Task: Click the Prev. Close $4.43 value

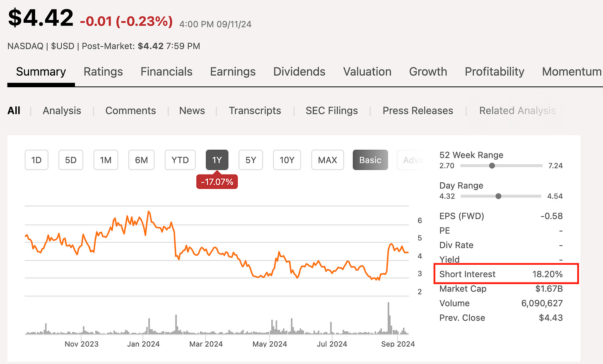Action: (x=551, y=318)
